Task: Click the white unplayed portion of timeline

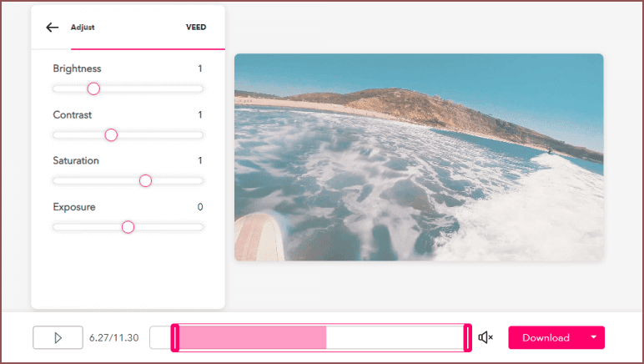Action: coord(392,337)
